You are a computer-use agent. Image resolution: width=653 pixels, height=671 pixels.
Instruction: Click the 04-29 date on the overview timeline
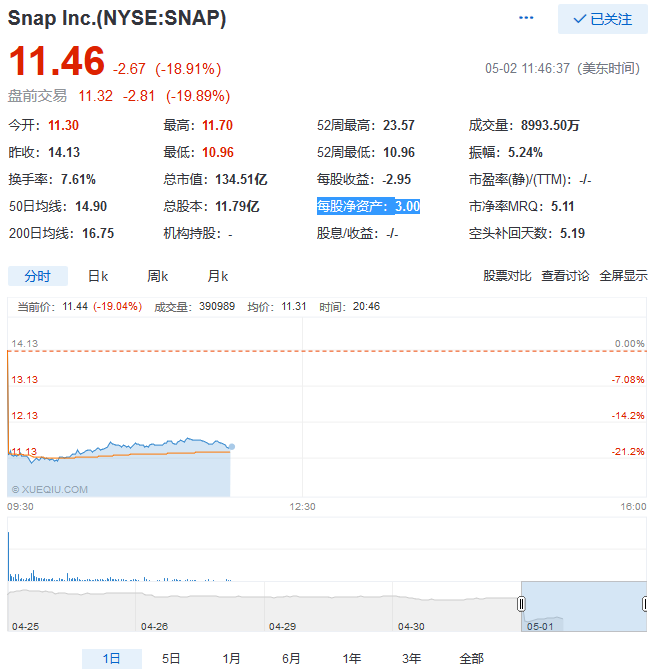coord(282,626)
